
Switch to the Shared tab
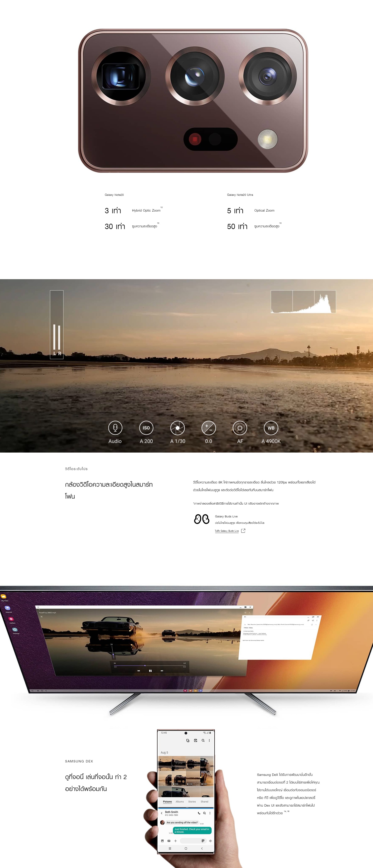coord(205,802)
